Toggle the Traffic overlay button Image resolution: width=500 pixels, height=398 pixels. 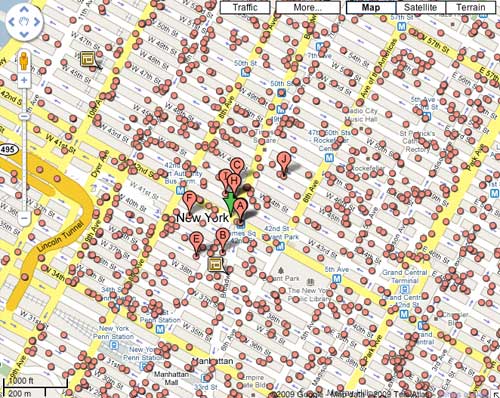pos(245,7)
